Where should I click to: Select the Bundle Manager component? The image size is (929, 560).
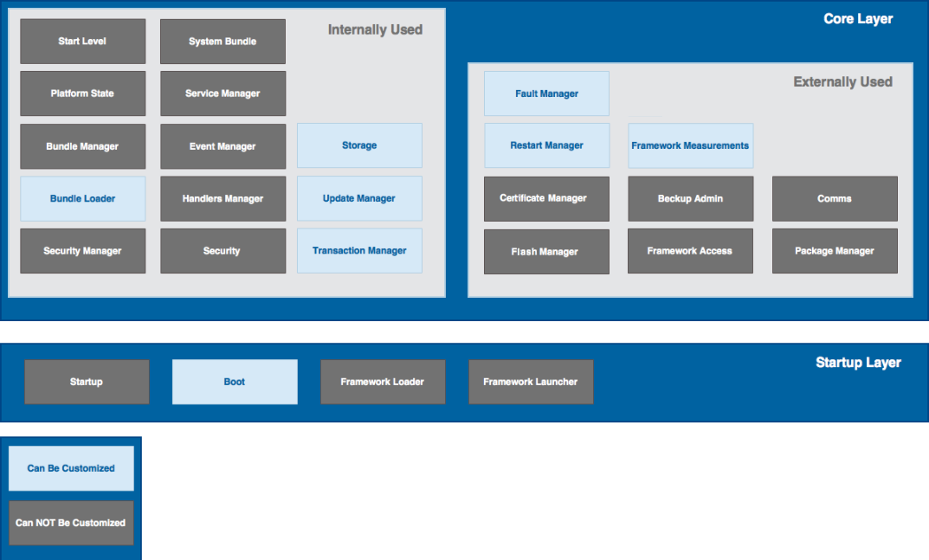[82, 146]
